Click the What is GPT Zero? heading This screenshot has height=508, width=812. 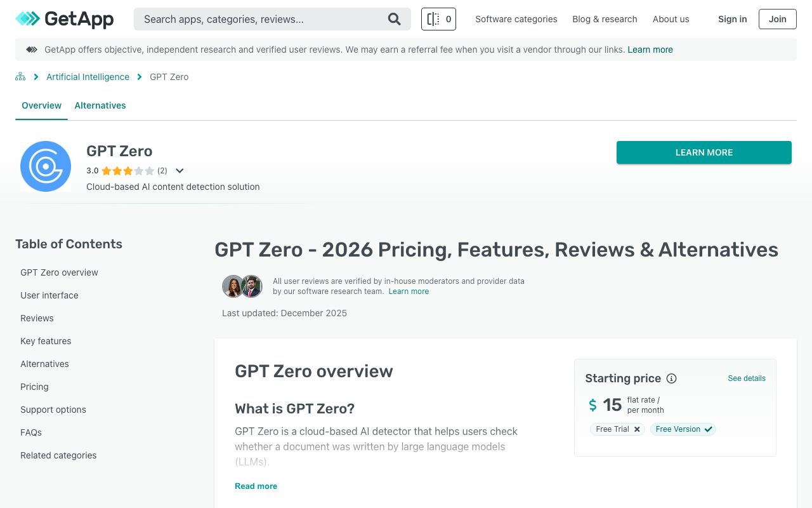(295, 408)
